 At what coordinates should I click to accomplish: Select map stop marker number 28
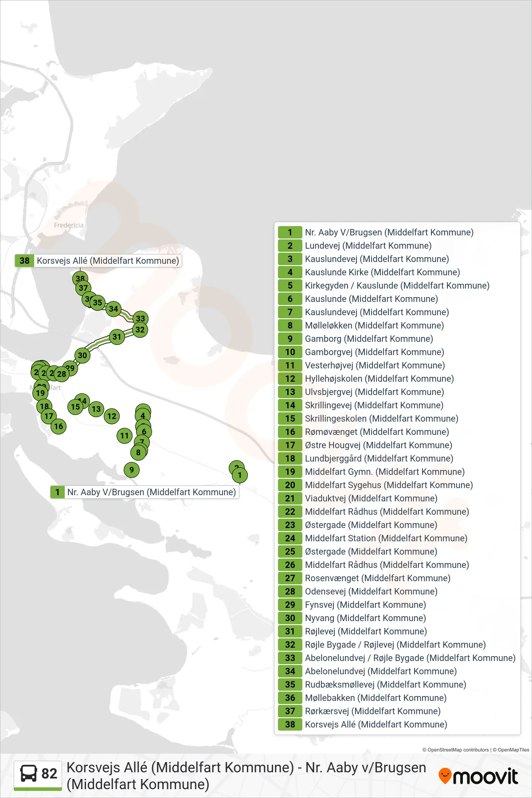click(x=62, y=374)
